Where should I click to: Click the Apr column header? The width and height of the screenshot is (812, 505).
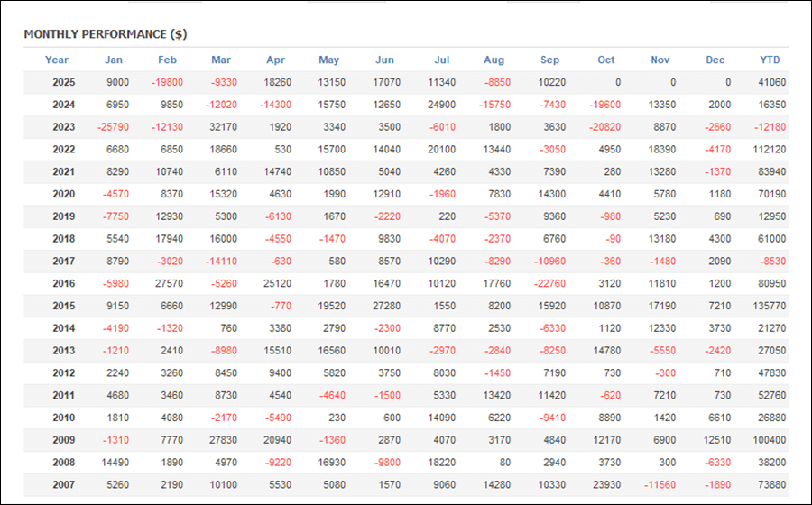pyautogui.click(x=275, y=60)
